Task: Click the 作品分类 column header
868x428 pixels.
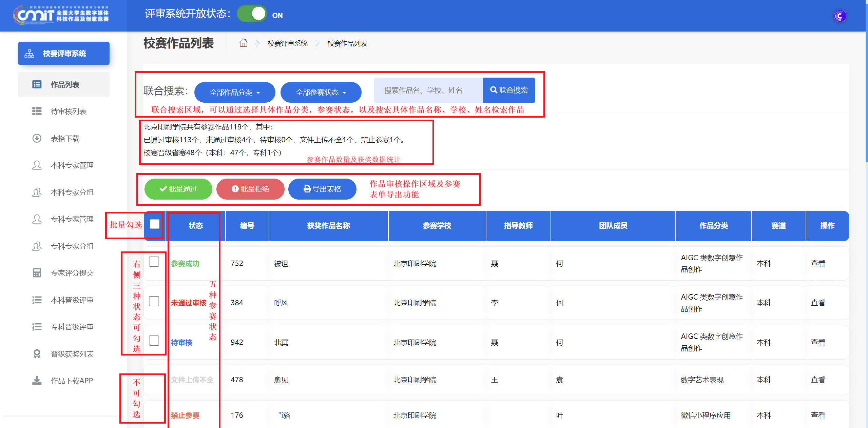Action: [713, 226]
